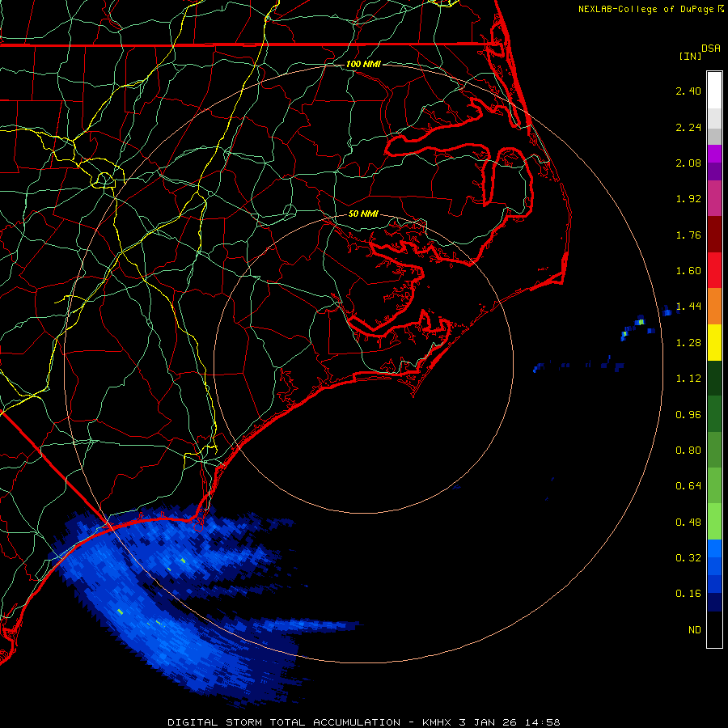The width and height of the screenshot is (728, 728).
Task: Click the DSA product label
Action: point(711,49)
